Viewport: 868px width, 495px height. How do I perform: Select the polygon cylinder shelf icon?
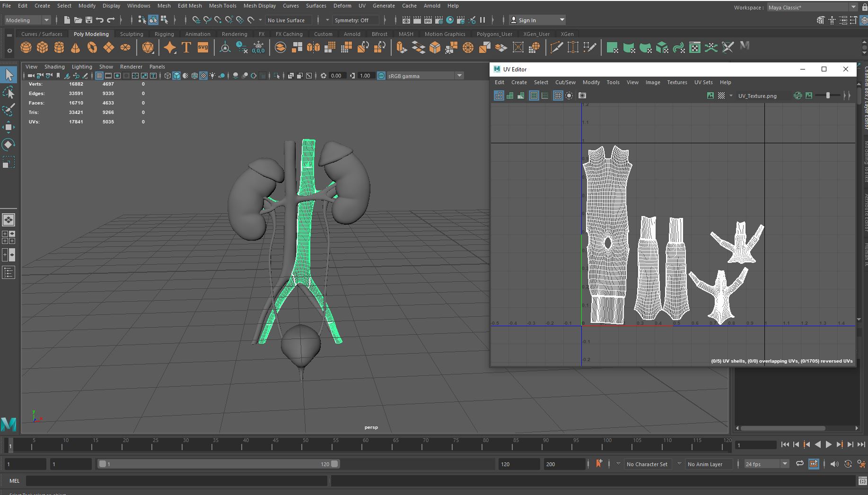59,48
